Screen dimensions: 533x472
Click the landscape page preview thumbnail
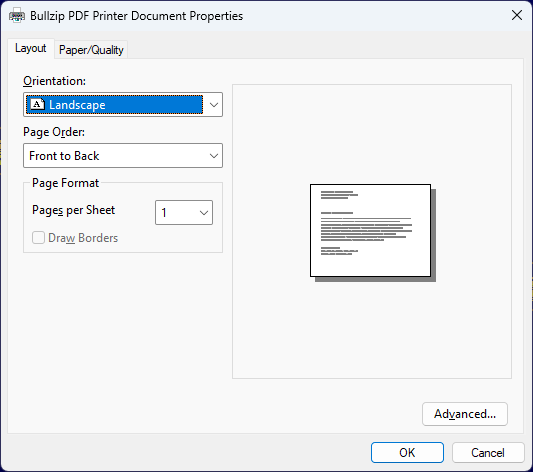click(373, 233)
